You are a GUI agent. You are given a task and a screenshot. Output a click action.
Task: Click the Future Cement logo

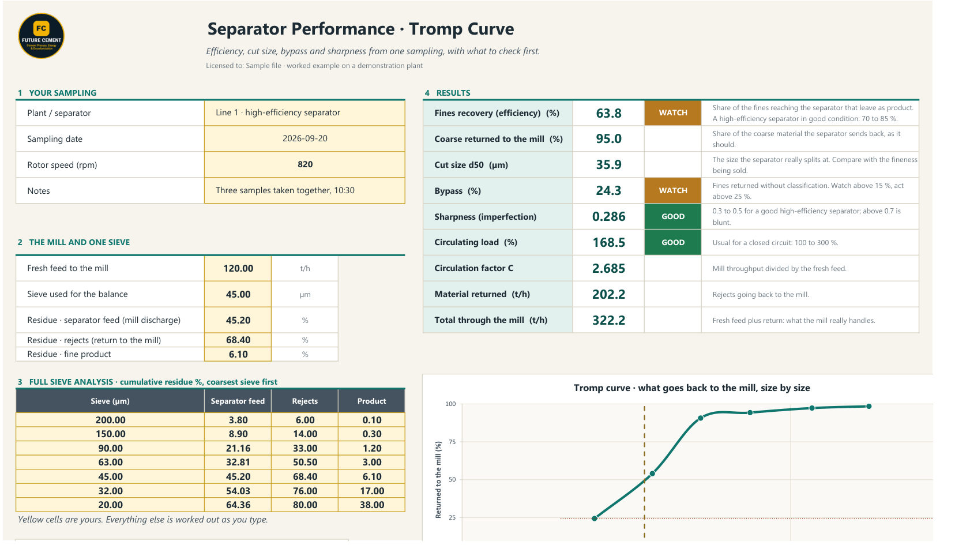(41, 36)
